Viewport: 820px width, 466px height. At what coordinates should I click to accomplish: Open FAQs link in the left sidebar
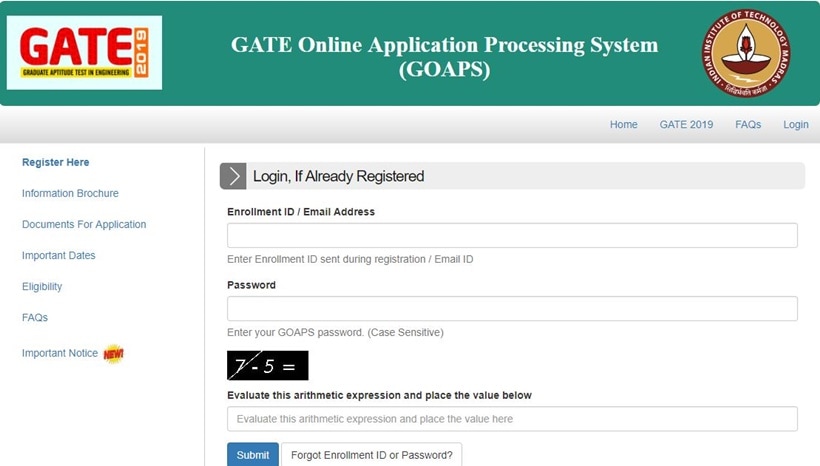pyautogui.click(x=35, y=317)
